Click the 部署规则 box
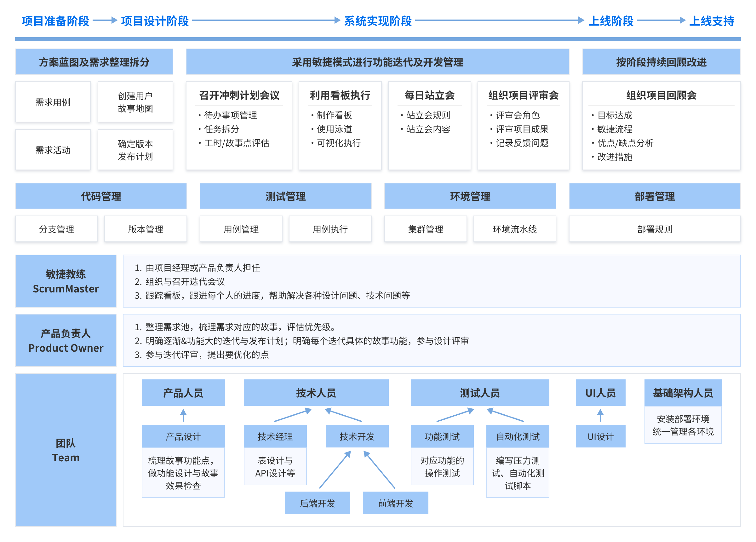 (x=654, y=229)
